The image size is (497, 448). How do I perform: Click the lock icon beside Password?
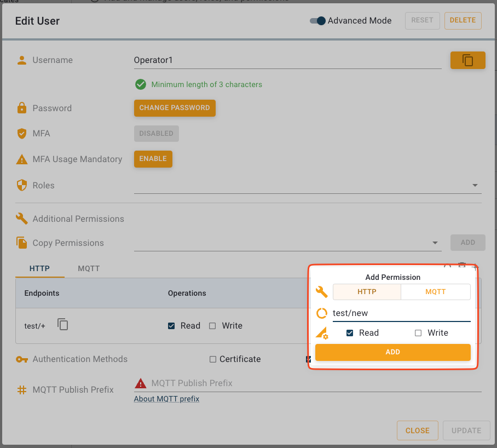click(x=21, y=108)
